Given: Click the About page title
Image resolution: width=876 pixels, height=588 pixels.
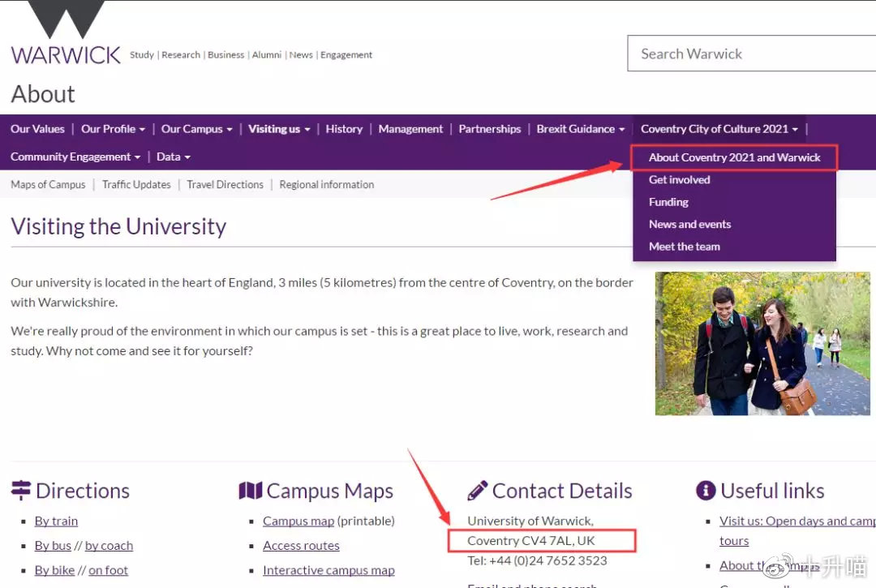Looking at the screenshot, I should pyautogui.click(x=43, y=94).
